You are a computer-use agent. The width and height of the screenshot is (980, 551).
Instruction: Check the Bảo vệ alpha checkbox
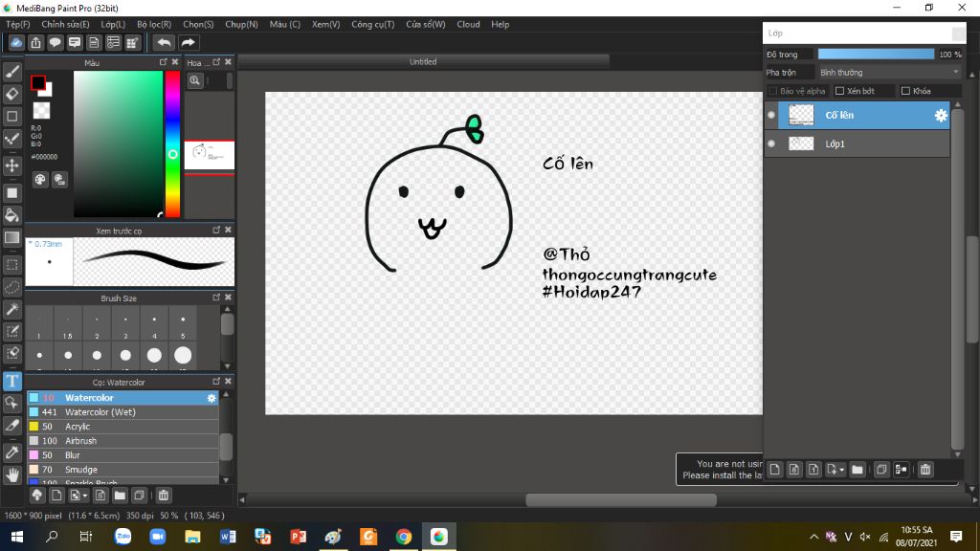pos(773,91)
